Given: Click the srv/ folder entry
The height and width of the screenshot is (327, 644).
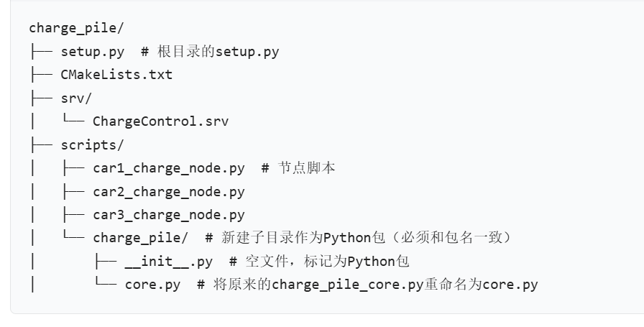Looking at the screenshot, I should coord(76,98).
